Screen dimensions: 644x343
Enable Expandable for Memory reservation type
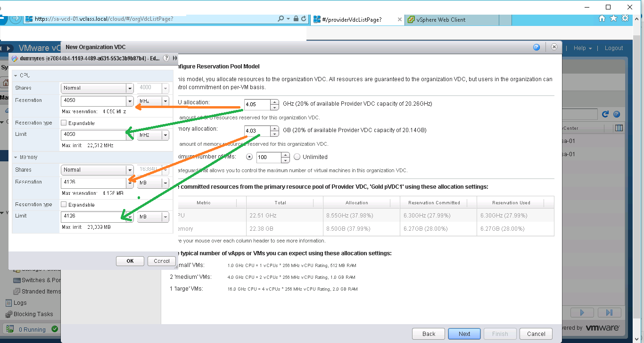pos(65,204)
